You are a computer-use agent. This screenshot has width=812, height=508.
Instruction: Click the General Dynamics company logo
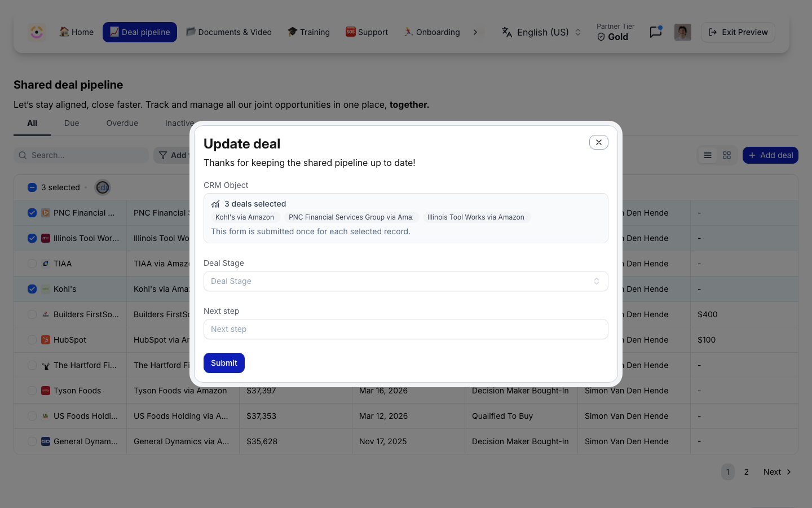(x=46, y=441)
